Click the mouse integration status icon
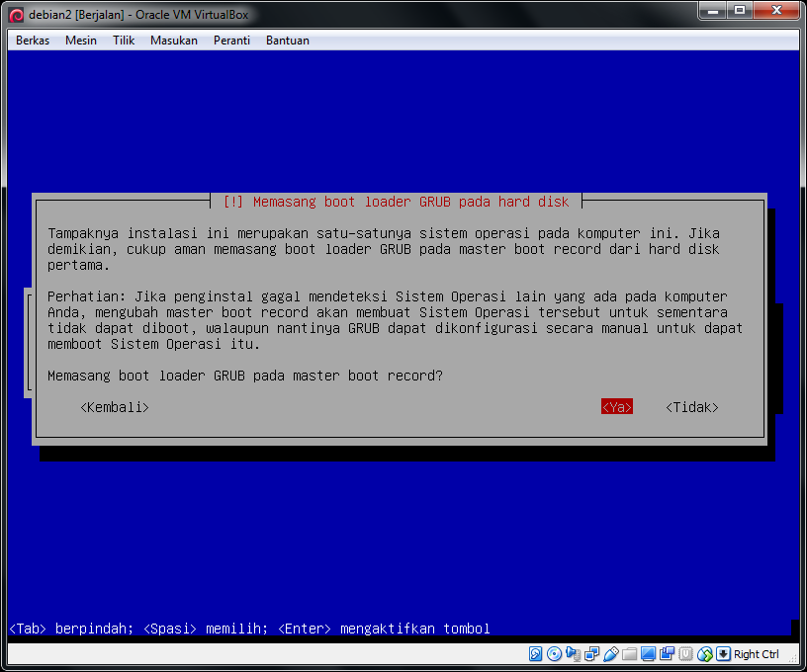 (x=704, y=654)
